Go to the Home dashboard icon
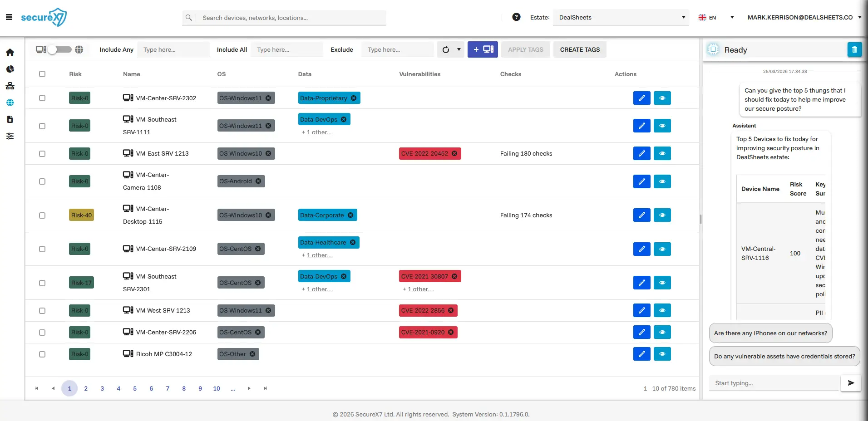 (x=10, y=52)
